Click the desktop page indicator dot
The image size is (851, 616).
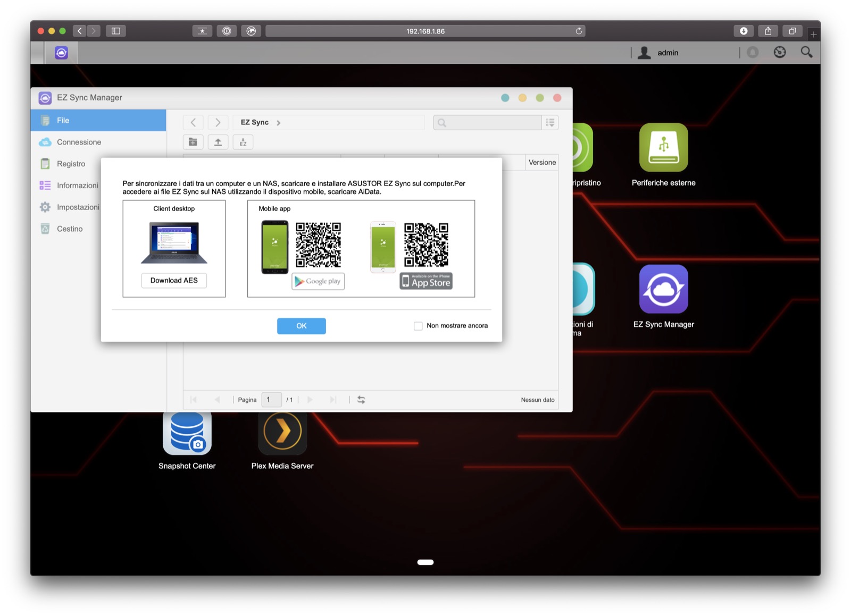[x=425, y=562]
